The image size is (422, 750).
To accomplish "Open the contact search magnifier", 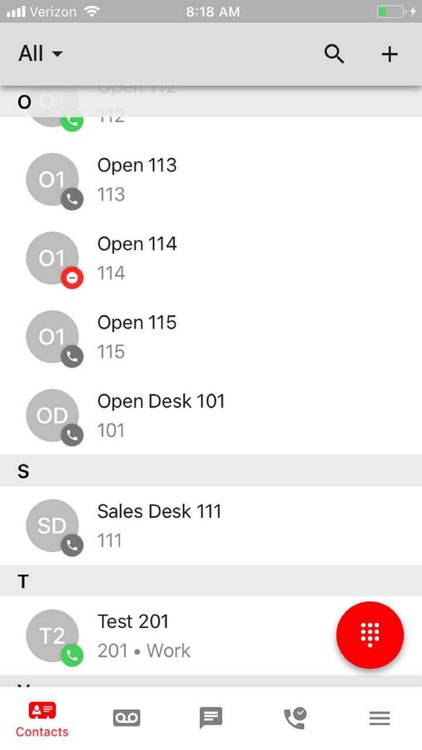I will coord(334,54).
